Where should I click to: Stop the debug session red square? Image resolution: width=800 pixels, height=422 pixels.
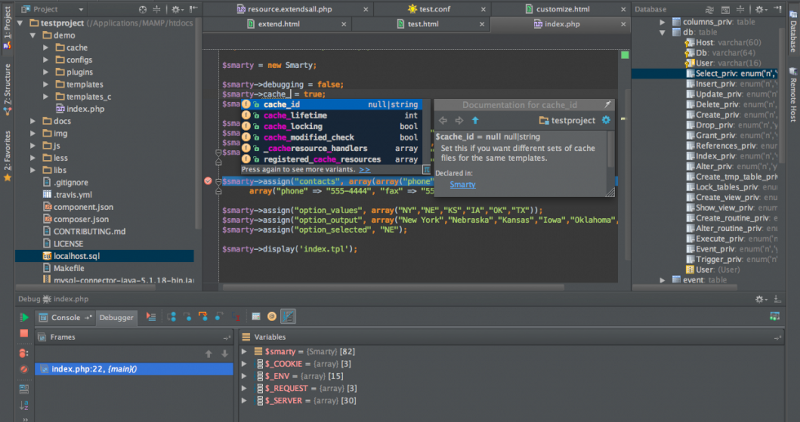[23, 334]
